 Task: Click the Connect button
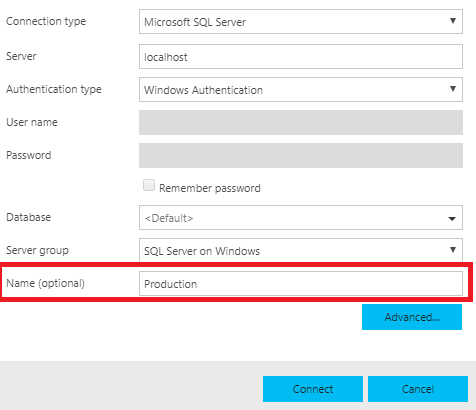click(313, 389)
